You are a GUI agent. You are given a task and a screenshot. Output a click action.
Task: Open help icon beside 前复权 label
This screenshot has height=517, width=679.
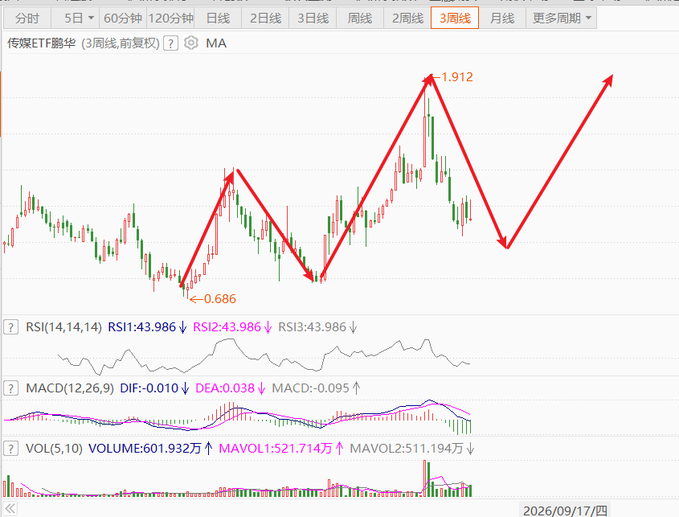pos(171,43)
